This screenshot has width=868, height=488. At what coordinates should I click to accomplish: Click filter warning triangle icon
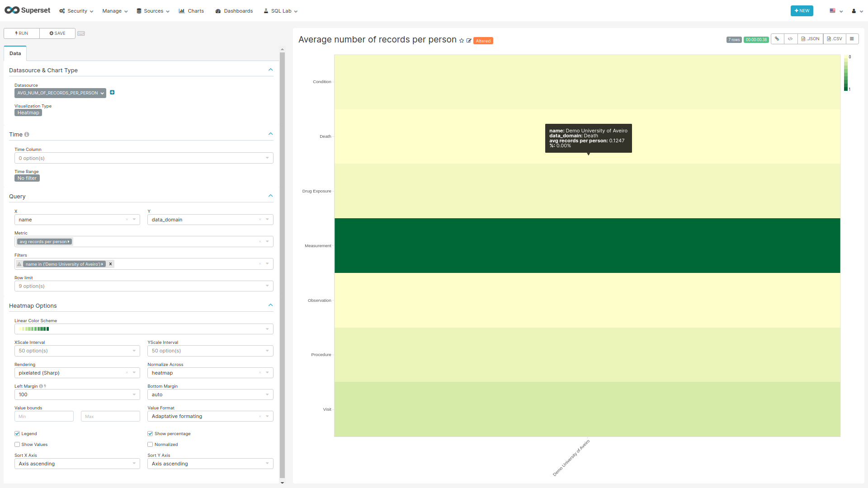[19, 264]
